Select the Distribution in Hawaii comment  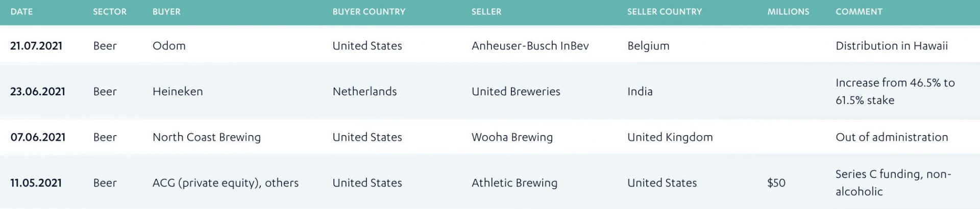tap(892, 46)
